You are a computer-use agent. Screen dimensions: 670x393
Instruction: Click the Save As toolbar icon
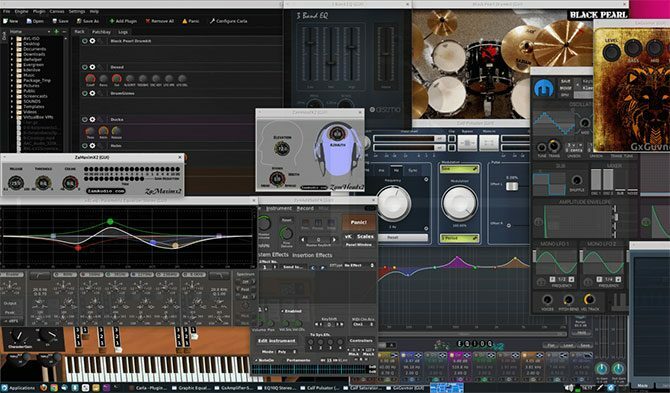point(79,21)
